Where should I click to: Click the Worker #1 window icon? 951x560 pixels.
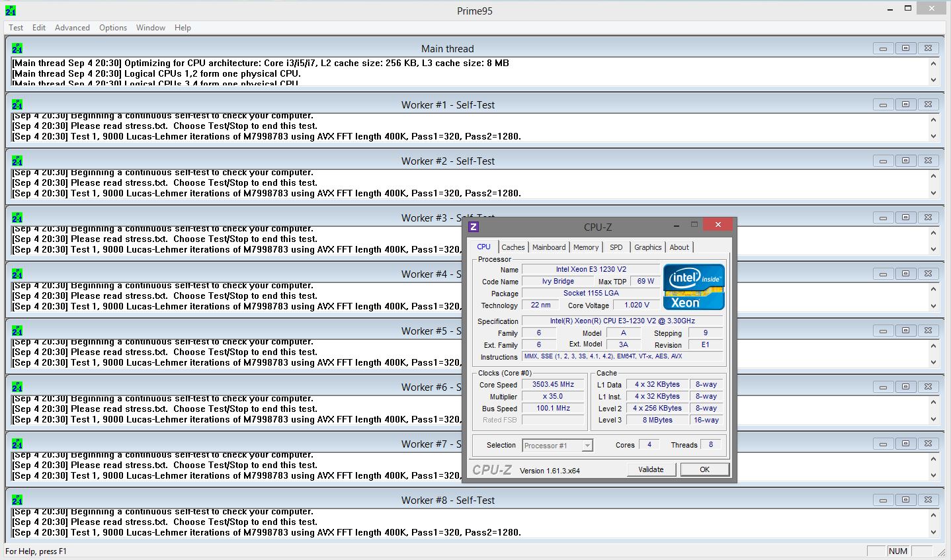click(17, 104)
